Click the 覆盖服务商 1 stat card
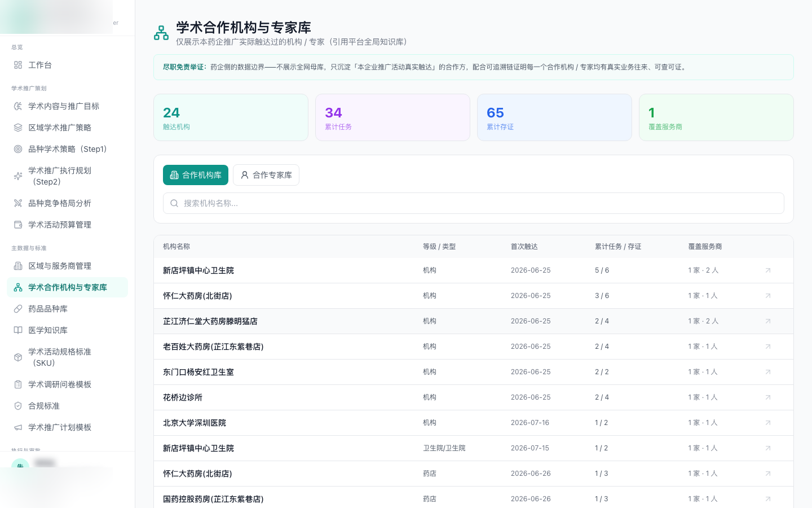Image resolution: width=812 pixels, height=508 pixels. point(716,117)
